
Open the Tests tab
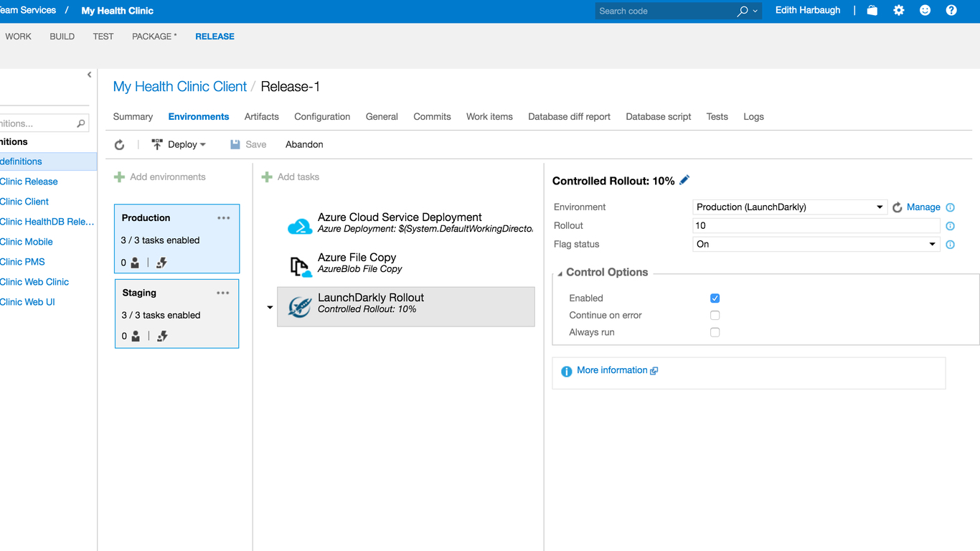point(717,117)
